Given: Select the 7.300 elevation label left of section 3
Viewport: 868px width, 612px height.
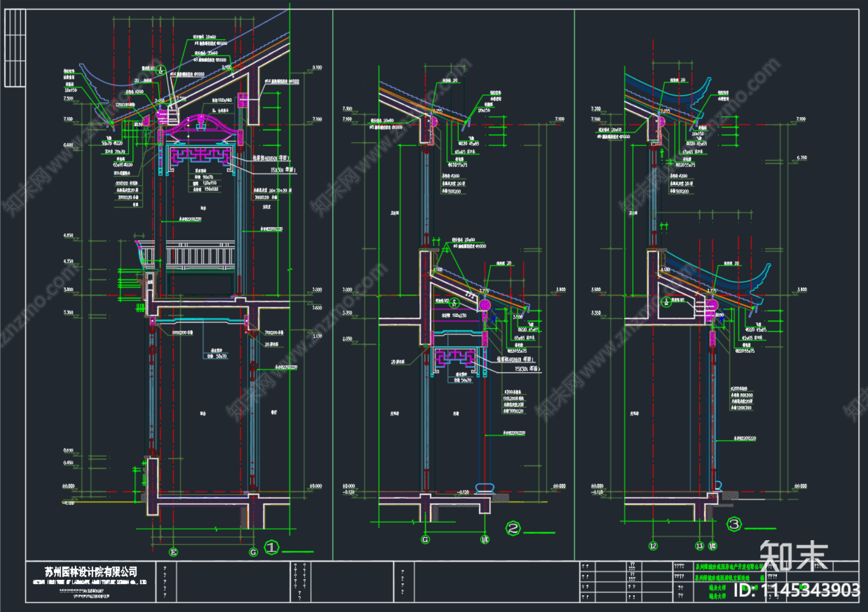Looking at the screenshot, I should [596, 109].
